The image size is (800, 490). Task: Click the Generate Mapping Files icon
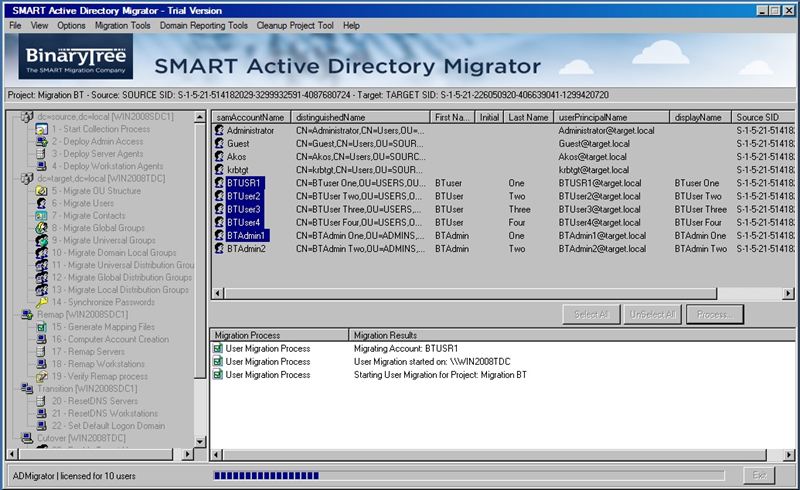click(41, 327)
